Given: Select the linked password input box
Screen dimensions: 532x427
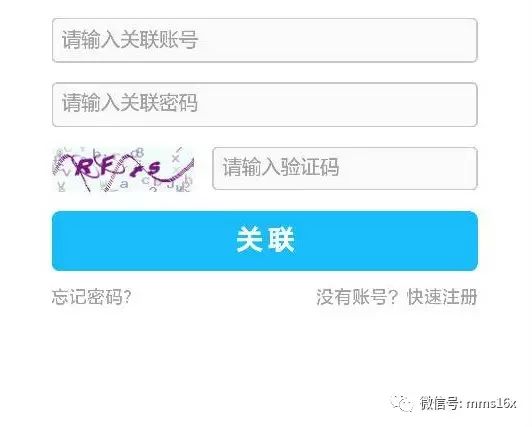Looking at the screenshot, I should point(265,104).
